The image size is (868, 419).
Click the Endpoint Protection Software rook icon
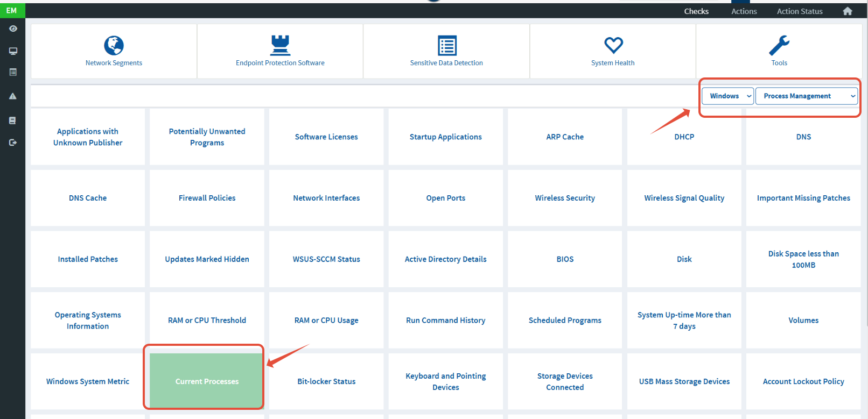tap(280, 46)
